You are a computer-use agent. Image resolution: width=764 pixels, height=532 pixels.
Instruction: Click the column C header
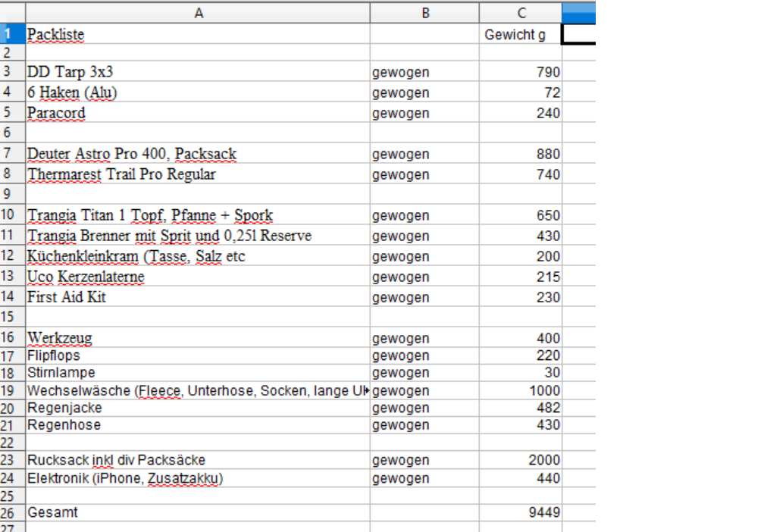tap(521, 13)
